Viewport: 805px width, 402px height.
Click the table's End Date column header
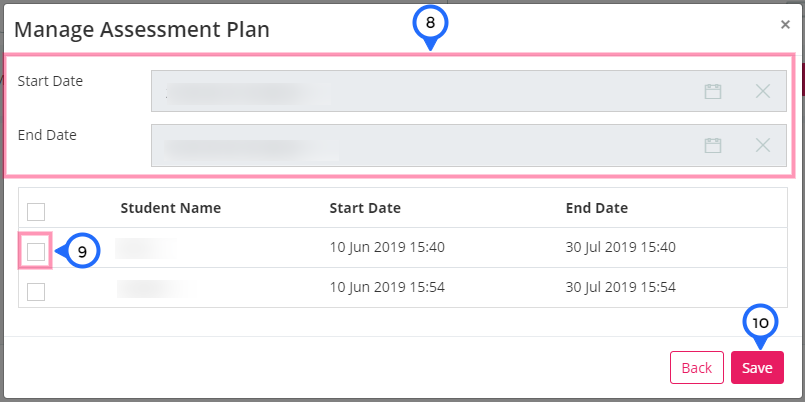coord(597,208)
